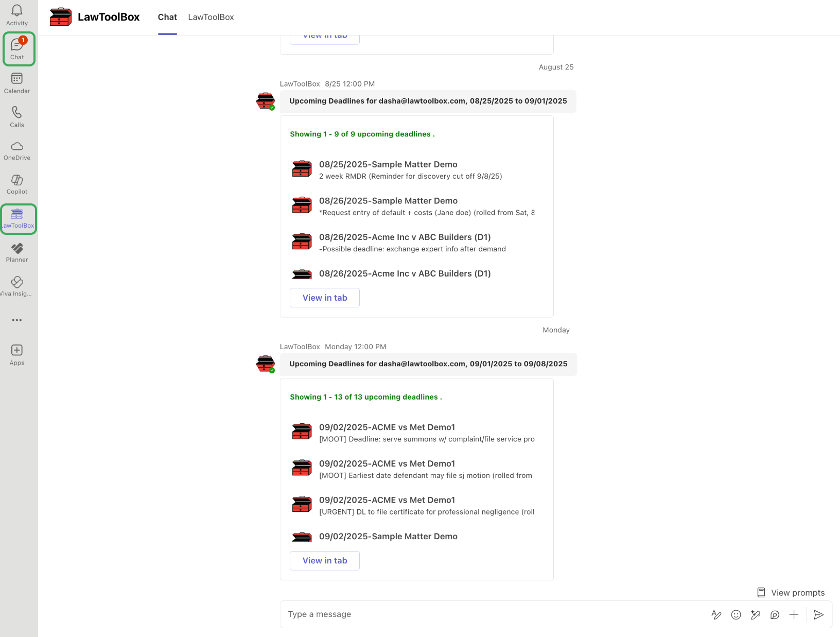Click View in tab under Monday deadlines
Screen dimensions: 840x637
point(325,561)
